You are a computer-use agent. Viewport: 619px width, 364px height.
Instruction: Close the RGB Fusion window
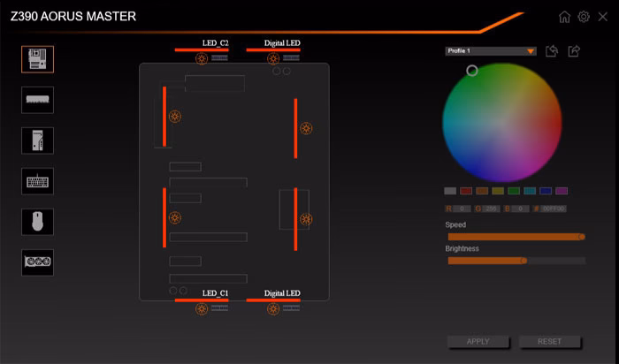pos(602,17)
